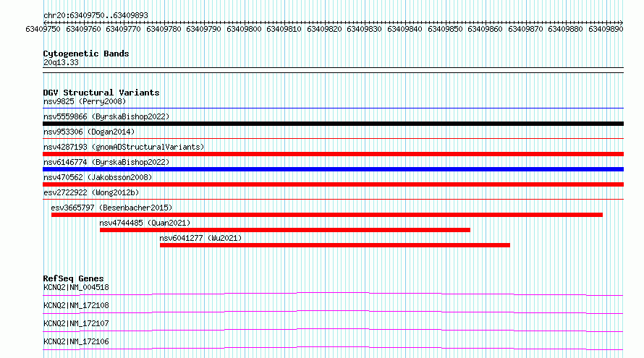
Task: Open variant nsv6146774 (ByrskaBishop2022)
Action: pos(106,162)
